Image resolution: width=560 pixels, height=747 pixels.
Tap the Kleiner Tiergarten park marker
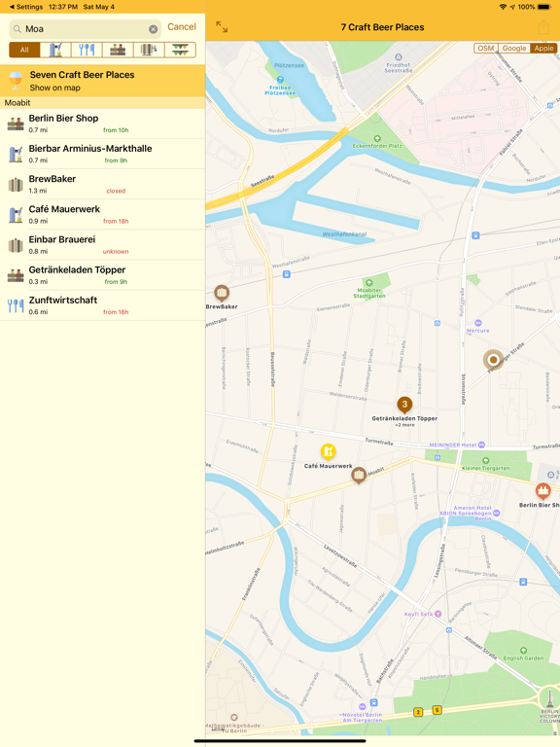[x=485, y=461]
